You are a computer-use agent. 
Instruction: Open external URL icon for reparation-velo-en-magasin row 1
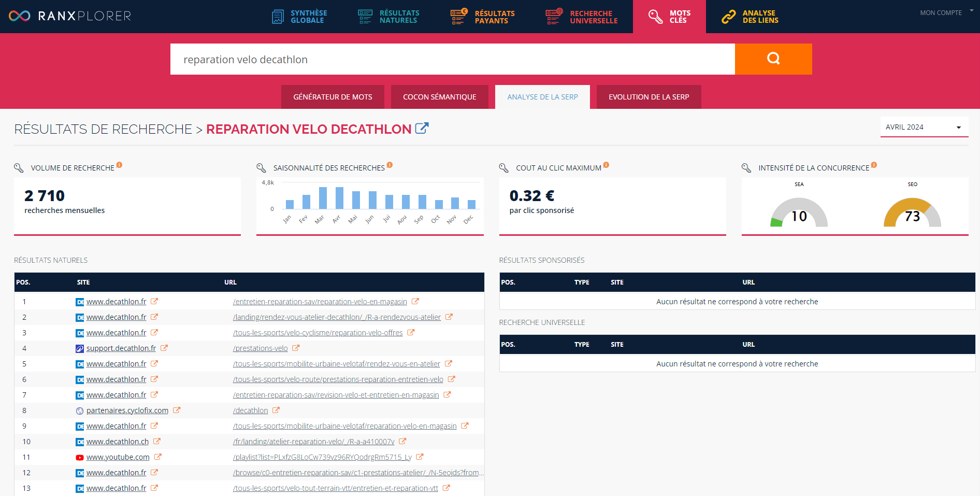point(415,301)
